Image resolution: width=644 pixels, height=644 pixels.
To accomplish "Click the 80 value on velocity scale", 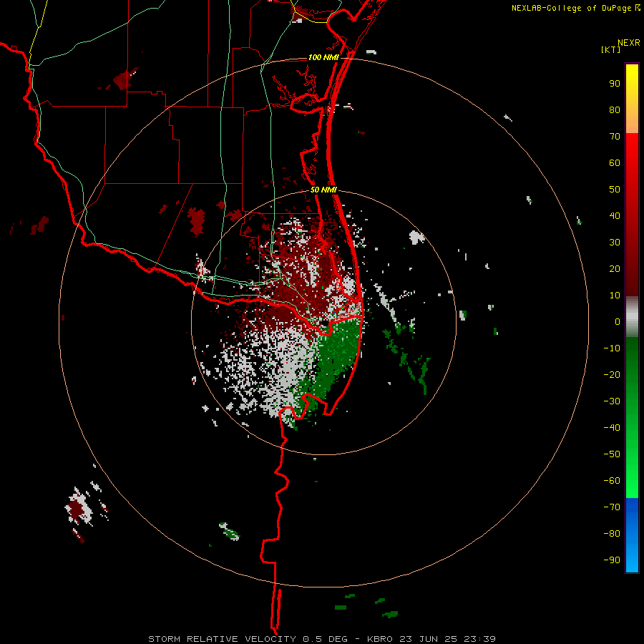I will (615, 110).
